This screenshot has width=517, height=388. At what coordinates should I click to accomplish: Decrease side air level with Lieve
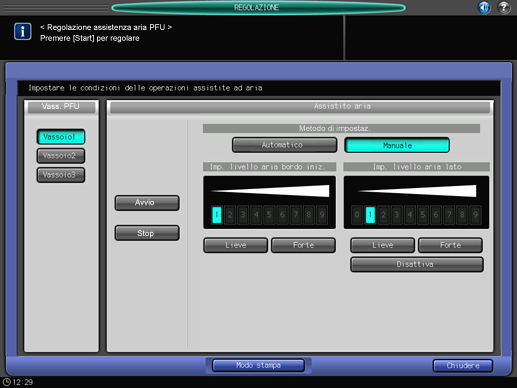(382, 245)
